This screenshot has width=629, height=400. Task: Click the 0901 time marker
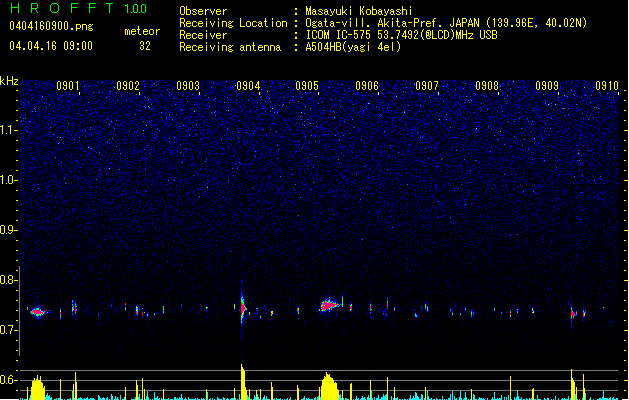(68, 86)
